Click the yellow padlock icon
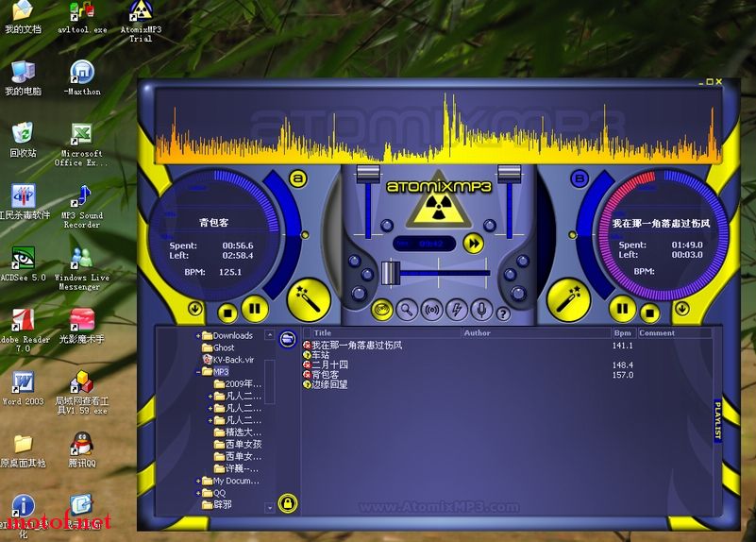Screen dimensions: 756x542 click(x=288, y=503)
